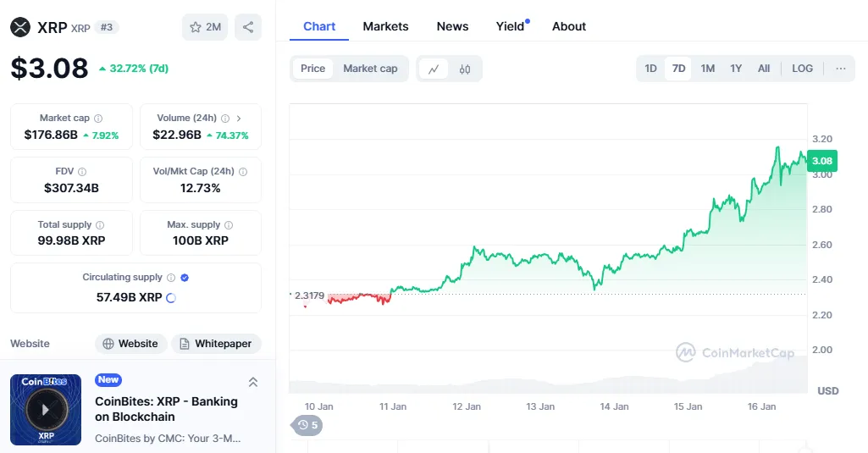Play the CoinBites XRP video thumbnail
Screen dimensions: 868x453
(x=46, y=410)
